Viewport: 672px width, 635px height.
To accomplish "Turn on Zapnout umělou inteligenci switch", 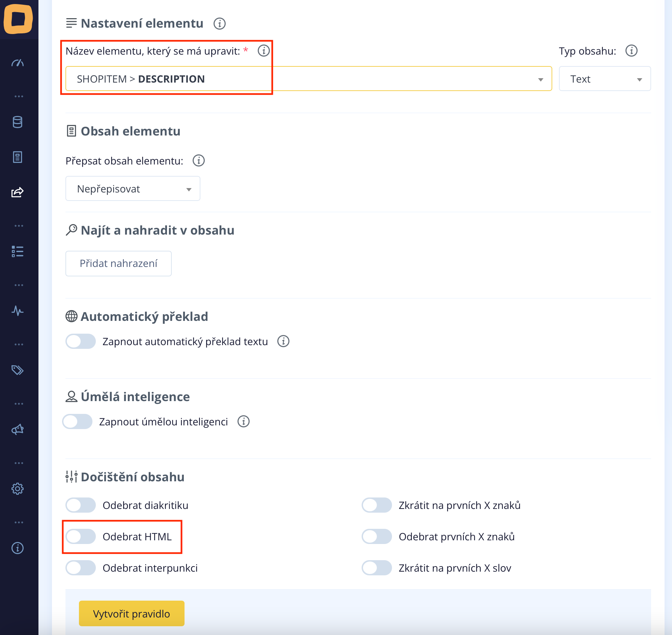I will point(77,421).
